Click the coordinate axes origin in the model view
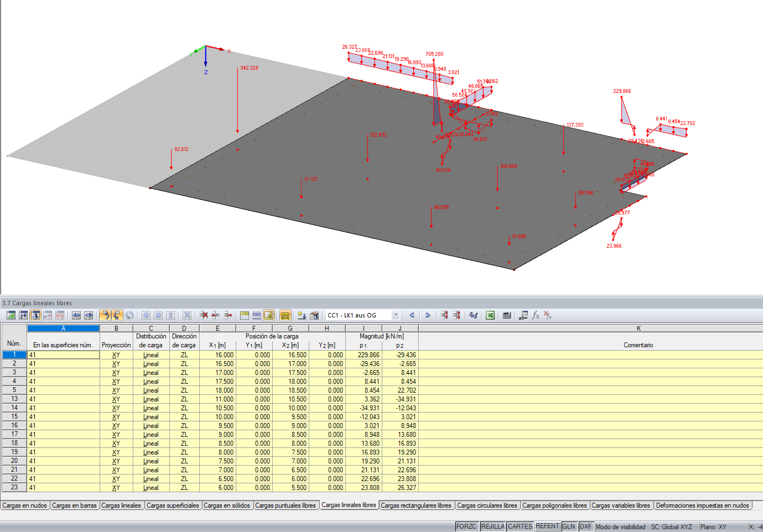763x532 pixels. click(x=205, y=46)
